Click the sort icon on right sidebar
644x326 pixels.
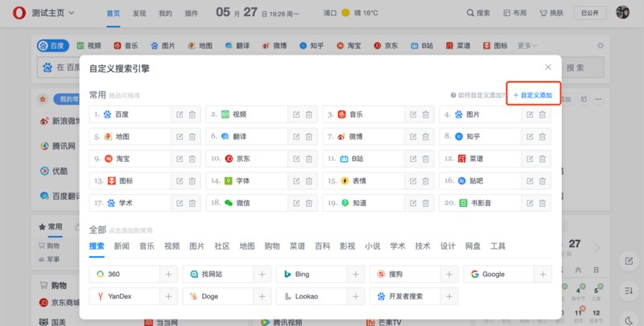pos(629,291)
